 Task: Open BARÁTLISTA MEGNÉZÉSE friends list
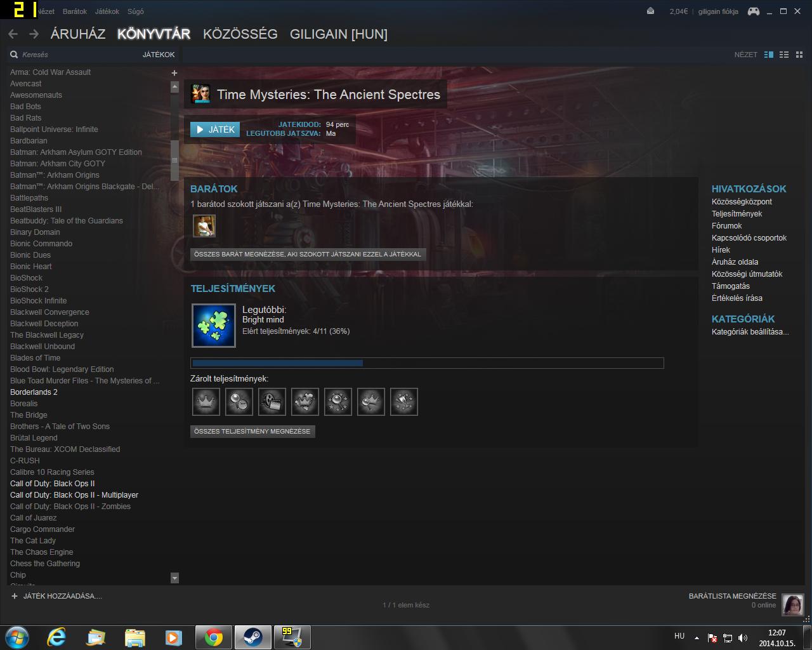pyautogui.click(x=733, y=596)
